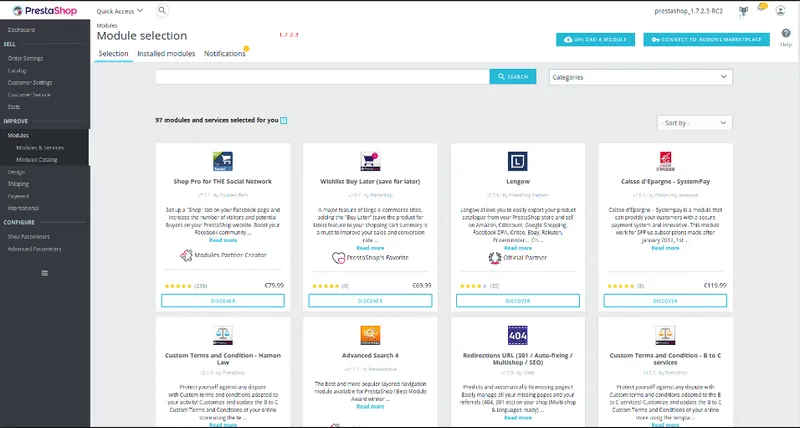Open International menu in sidebar
Screen dimensions: 800x428
(x=23, y=208)
